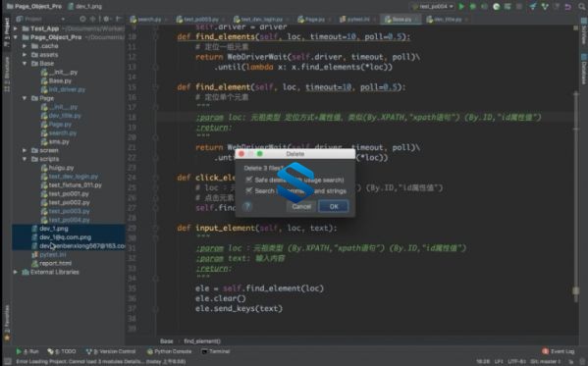Collapse the scripts folder in the project tree
Image resolution: width=588 pixels, height=366 pixels.
25,159
